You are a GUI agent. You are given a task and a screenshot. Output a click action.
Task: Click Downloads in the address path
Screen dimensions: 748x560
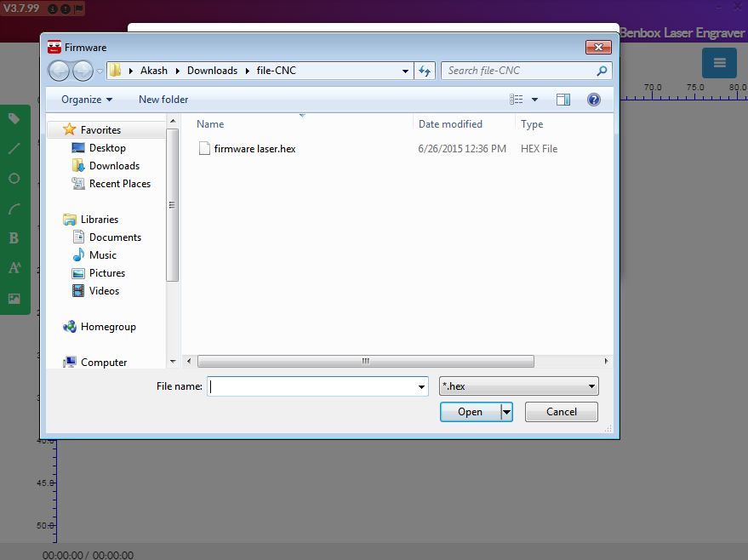pyautogui.click(x=212, y=71)
